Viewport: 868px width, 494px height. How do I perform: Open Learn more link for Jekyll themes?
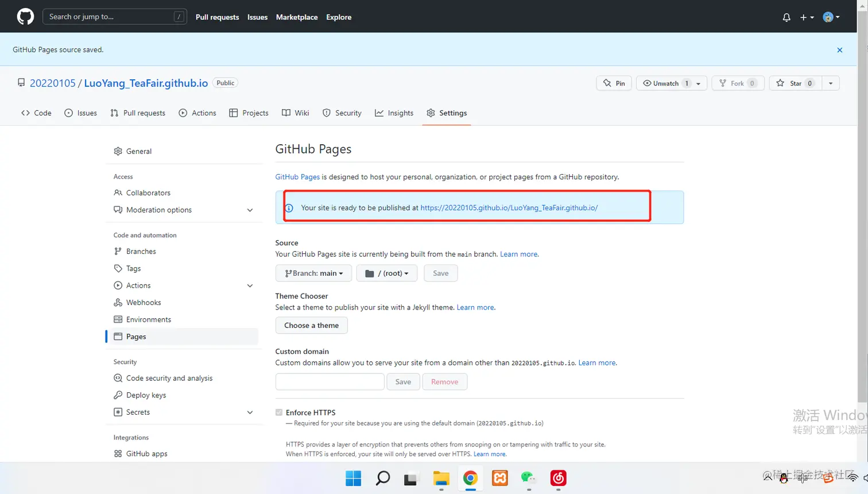point(475,307)
